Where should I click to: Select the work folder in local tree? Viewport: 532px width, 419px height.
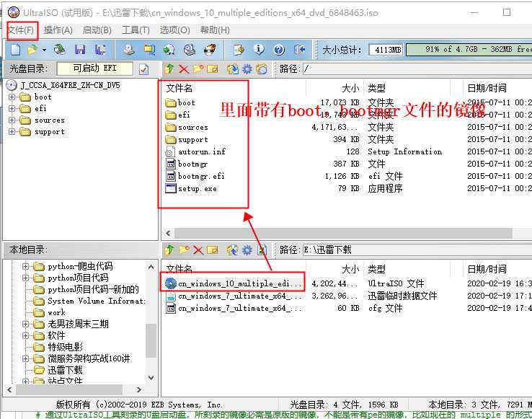pyautogui.click(x=56, y=312)
